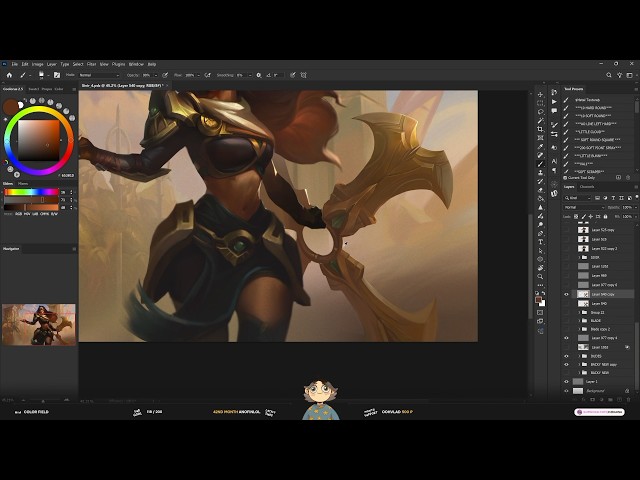Select the Paint Bucket tool
The height and width of the screenshot is (480, 640).
coord(540,198)
